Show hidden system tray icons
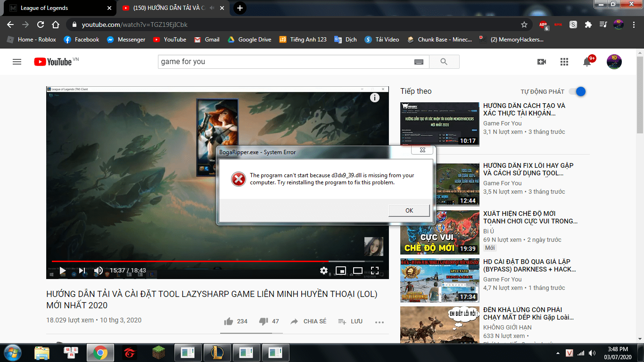The height and width of the screenshot is (362, 644). (559, 353)
